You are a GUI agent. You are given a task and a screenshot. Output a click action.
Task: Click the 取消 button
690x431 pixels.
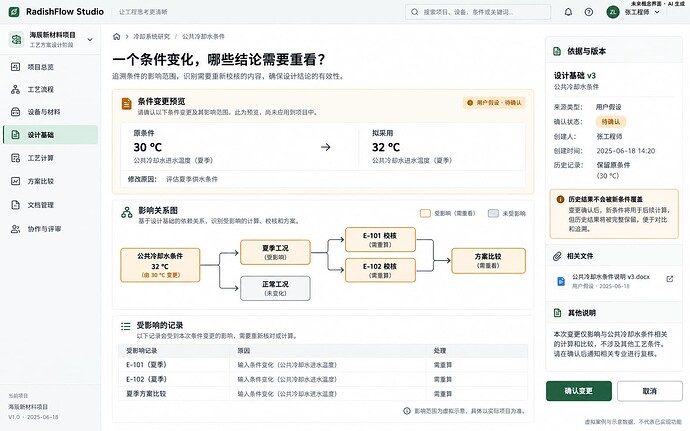(650, 391)
